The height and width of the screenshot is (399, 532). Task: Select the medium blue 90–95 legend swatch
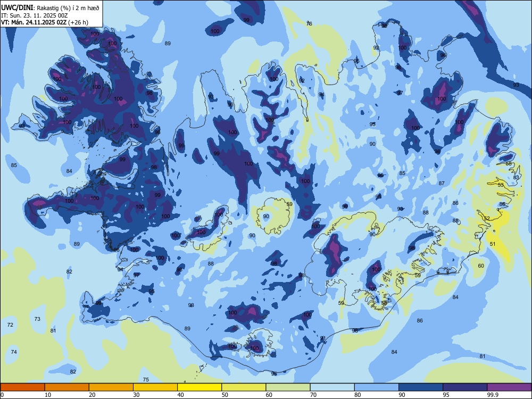[421, 387]
